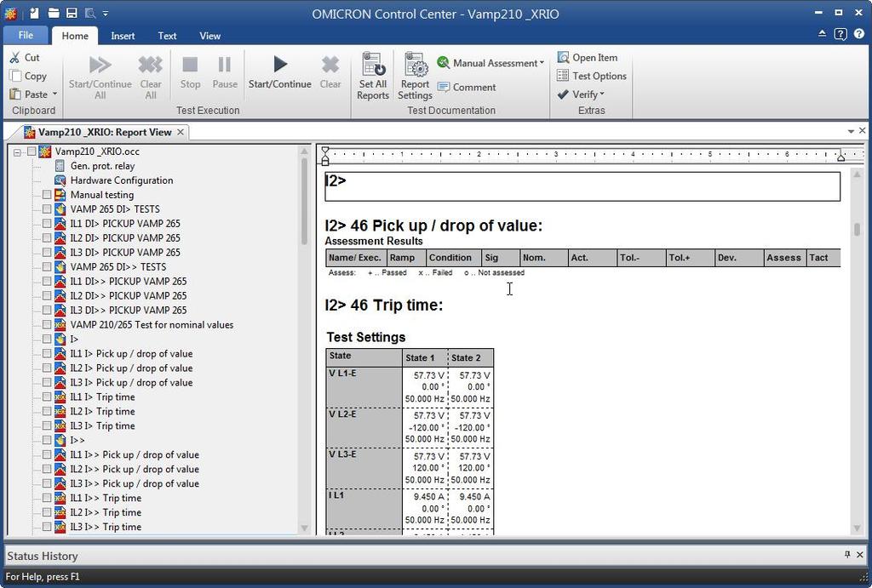The height and width of the screenshot is (588, 872).
Task: Open Report Settings
Action: (415, 76)
